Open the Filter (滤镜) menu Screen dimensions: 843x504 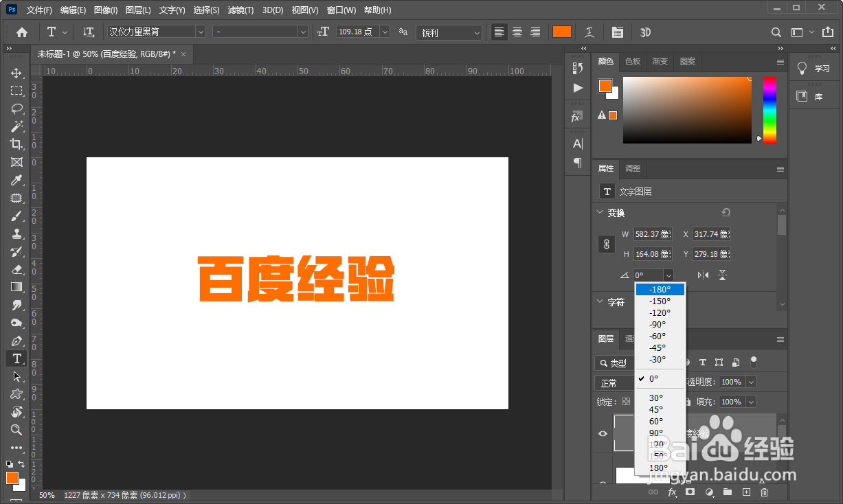coord(240,10)
